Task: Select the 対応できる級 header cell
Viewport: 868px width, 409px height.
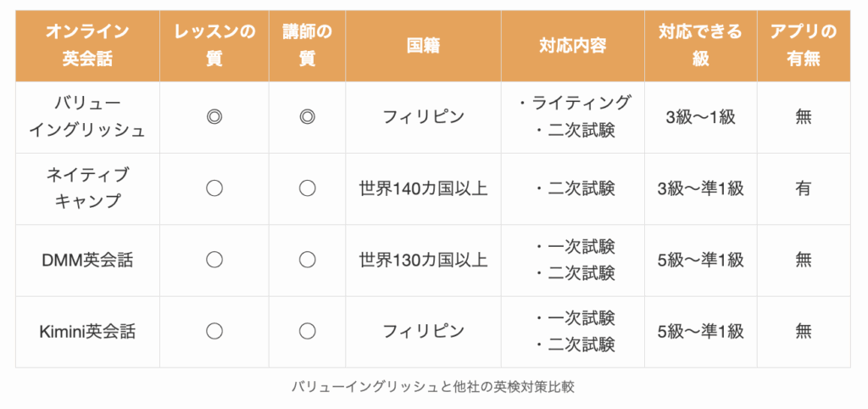Action: tap(701, 46)
